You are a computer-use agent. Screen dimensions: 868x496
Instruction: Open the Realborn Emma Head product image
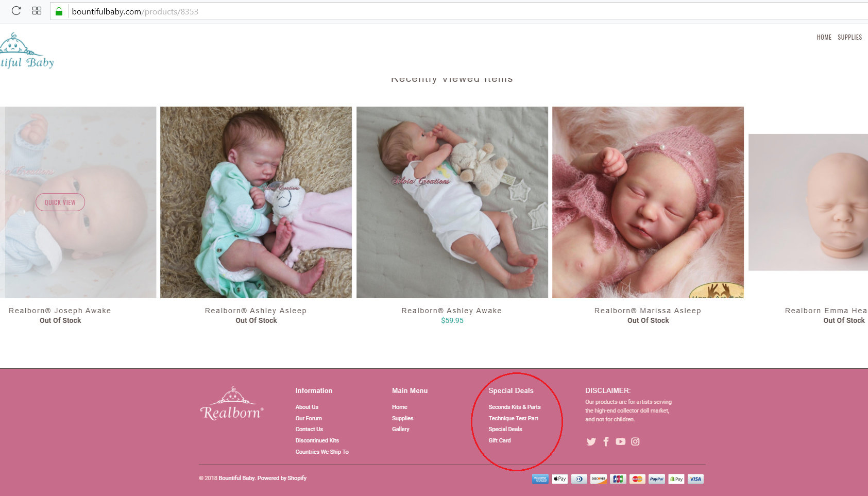point(808,202)
